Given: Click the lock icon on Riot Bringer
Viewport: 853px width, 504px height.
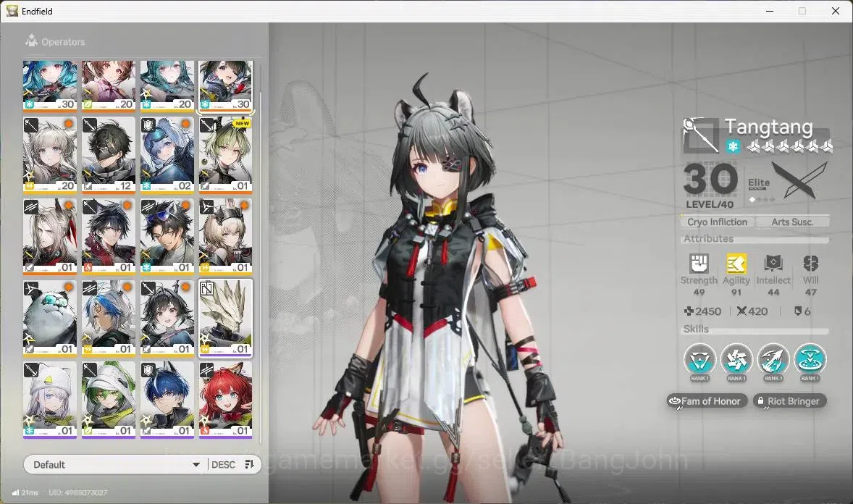Looking at the screenshot, I should point(760,400).
